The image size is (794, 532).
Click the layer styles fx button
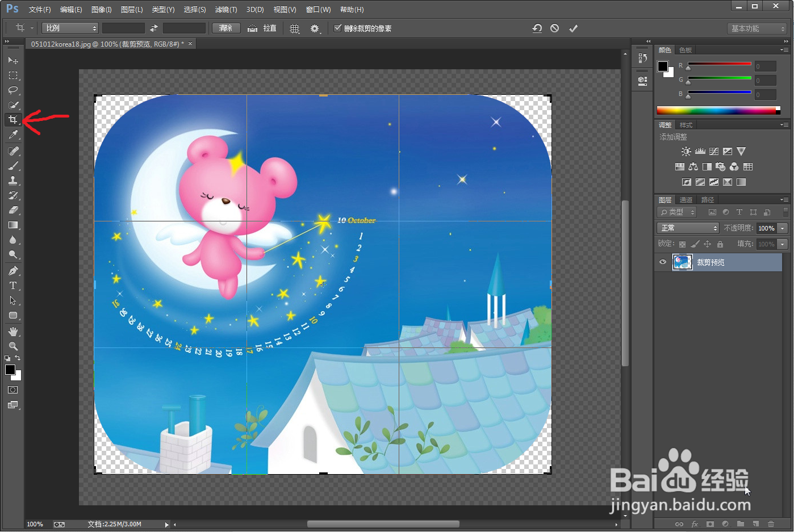point(695,524)
